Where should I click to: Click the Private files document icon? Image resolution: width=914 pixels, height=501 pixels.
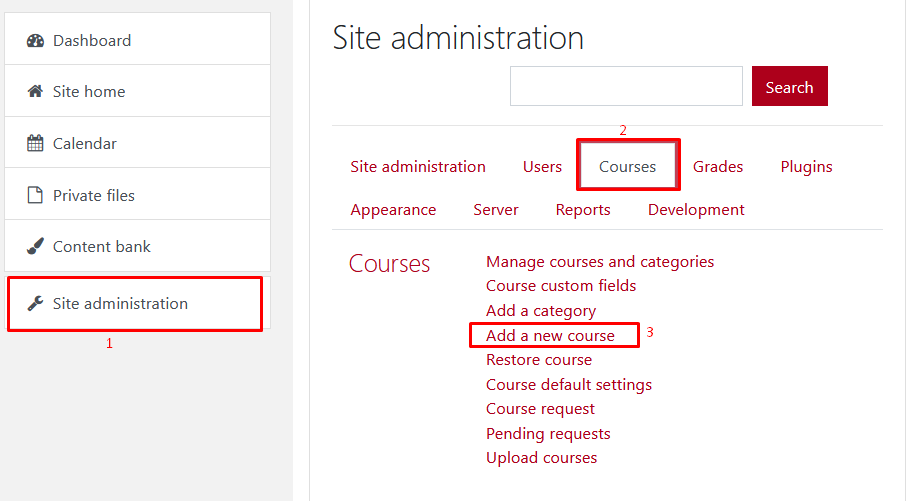pos(36,195)
